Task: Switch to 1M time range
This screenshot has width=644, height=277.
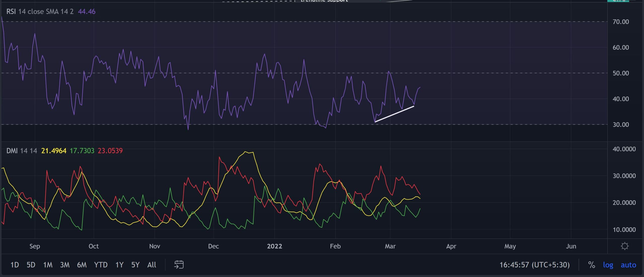Action: [x=48, y=265]
